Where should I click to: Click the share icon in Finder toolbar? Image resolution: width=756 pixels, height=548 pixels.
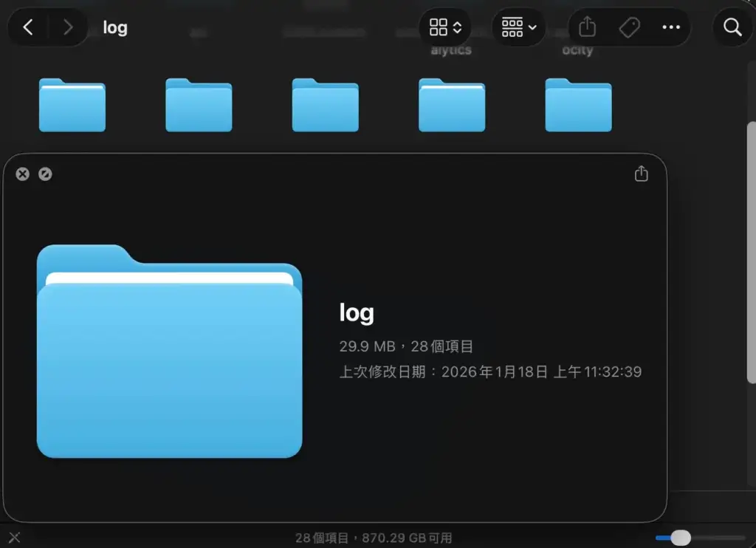click(587, 28)
